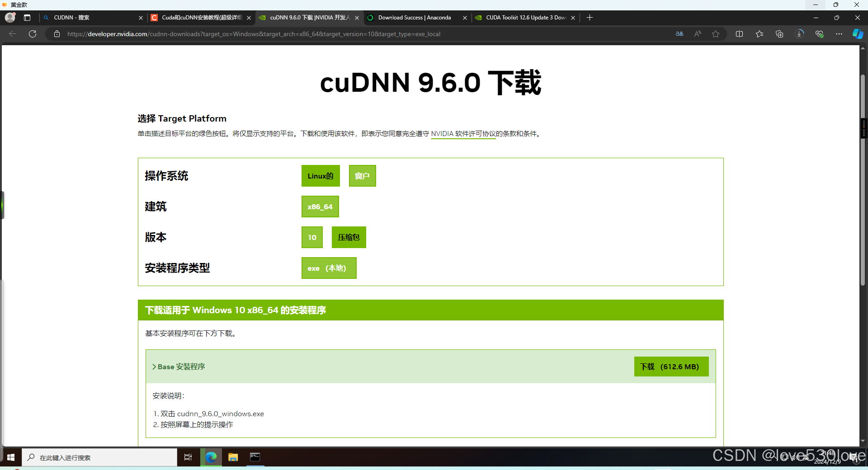This screenshot has width=868, height=470.
Task: Open browser essentials heart icon
Action: tap(819, 34)
